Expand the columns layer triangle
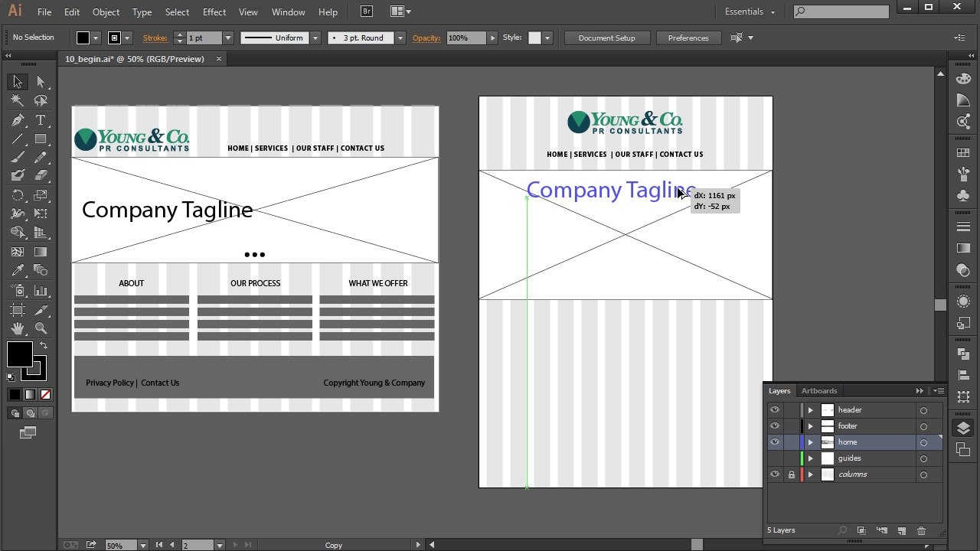The height and width of the screenshot is (551, 980). point(810,474)
